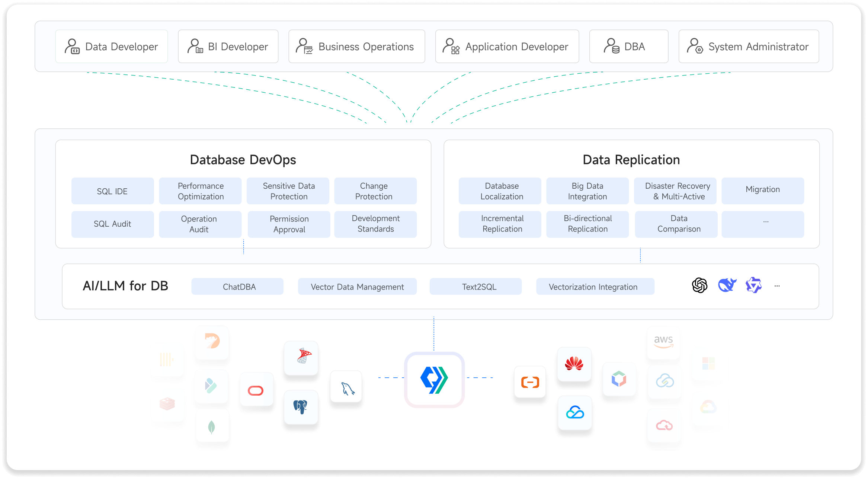Click the ellipsis box under Migration
Image resolution: width=868 pixels, height=479 pixels.
763,224
